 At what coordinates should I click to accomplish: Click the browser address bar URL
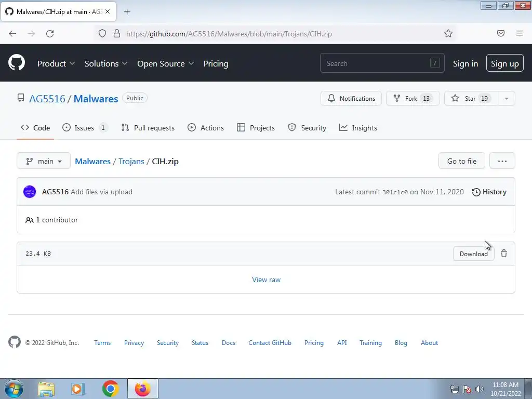pyautogui.click(x=229, y=34)
